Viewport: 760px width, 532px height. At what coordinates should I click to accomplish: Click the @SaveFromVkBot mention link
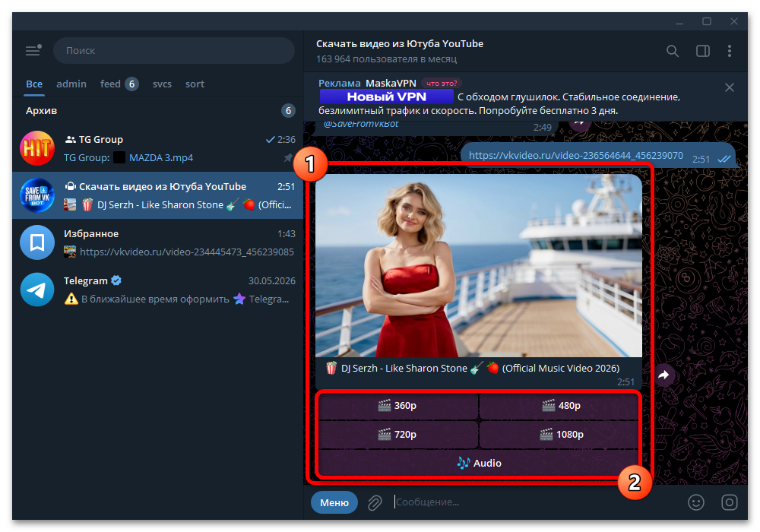click(x=360, y=124)
